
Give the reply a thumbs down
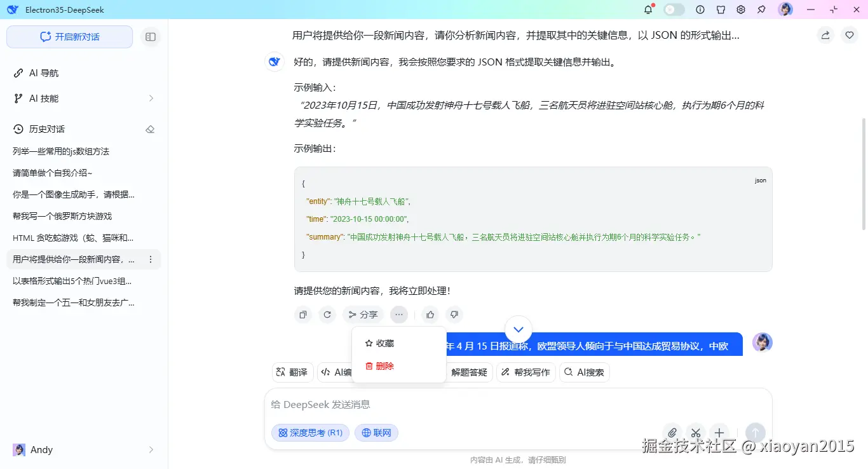click(x=454, y=315)
